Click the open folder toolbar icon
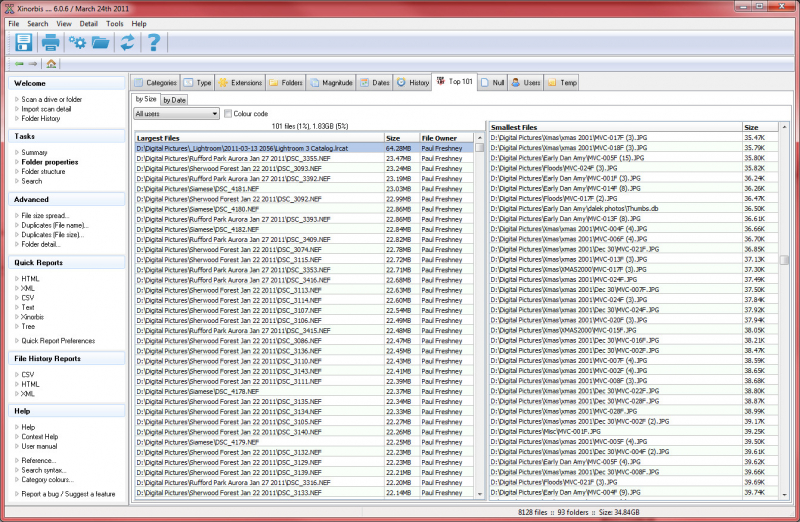The height and width of the screenshot is (522, 800). (101, 42)
